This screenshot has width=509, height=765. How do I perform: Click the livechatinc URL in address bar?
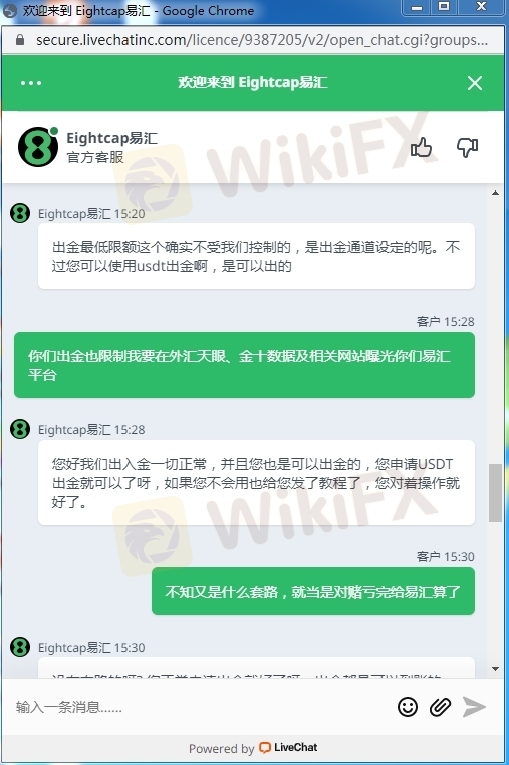[262, 40]
